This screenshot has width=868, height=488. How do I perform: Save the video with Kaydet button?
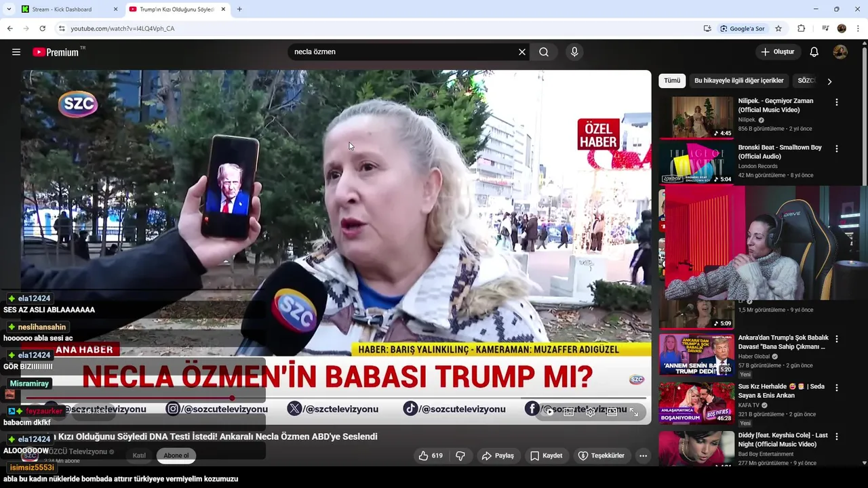[x=547, y=455]
